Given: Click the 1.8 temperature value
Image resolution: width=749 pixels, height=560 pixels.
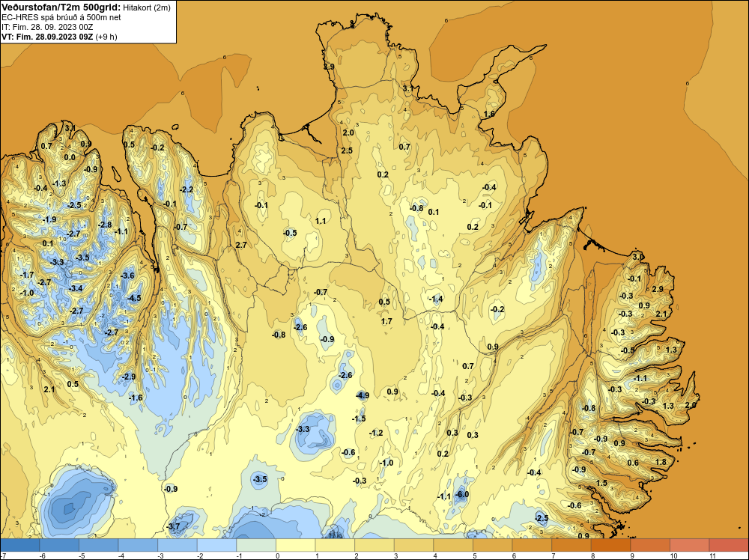Looking at the screenshot, I should pos(661,462).
